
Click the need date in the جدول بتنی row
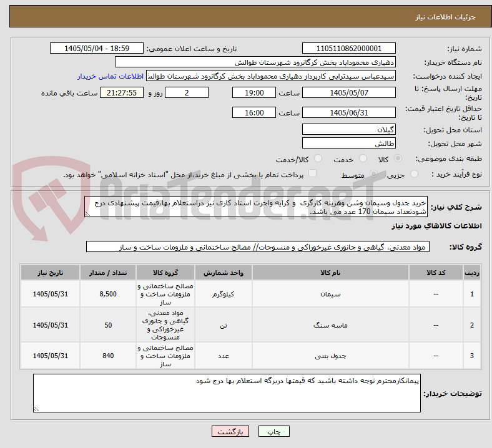pos(50,356)
